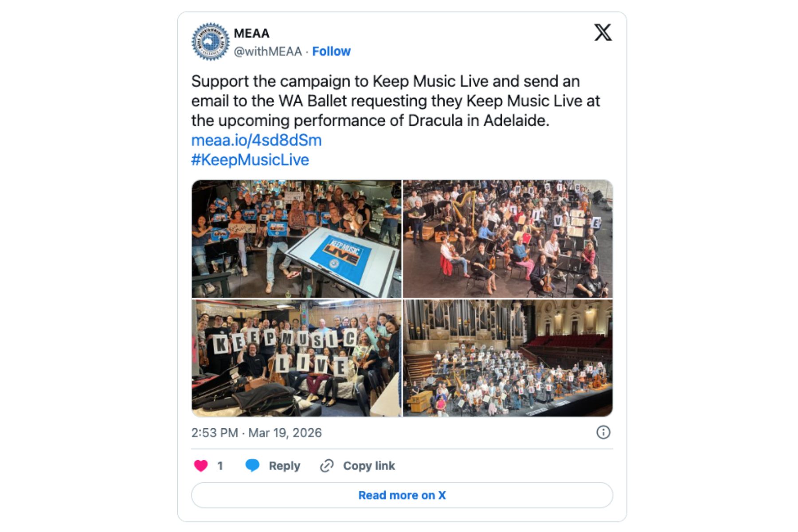The width and height of the screenshot is (798, 532).
Task: Click the pink heart like icon
Action: [201, 465]
